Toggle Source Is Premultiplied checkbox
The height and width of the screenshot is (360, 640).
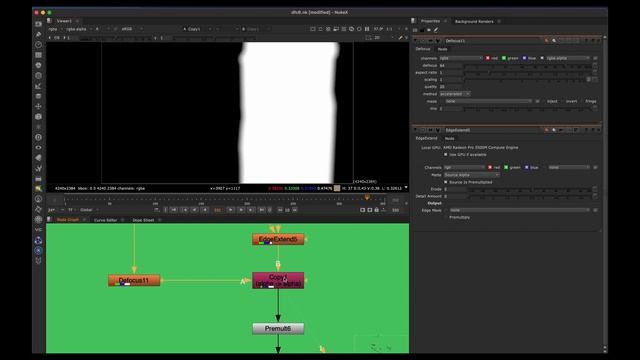click(x=446, y=182)
